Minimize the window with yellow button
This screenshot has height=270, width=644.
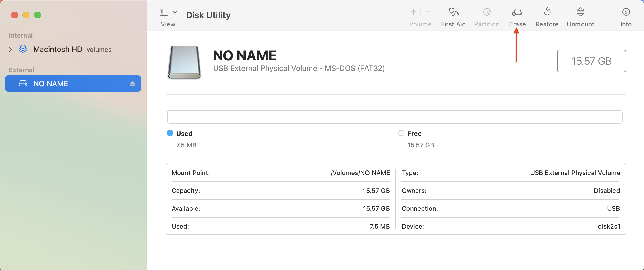[26, 15]
